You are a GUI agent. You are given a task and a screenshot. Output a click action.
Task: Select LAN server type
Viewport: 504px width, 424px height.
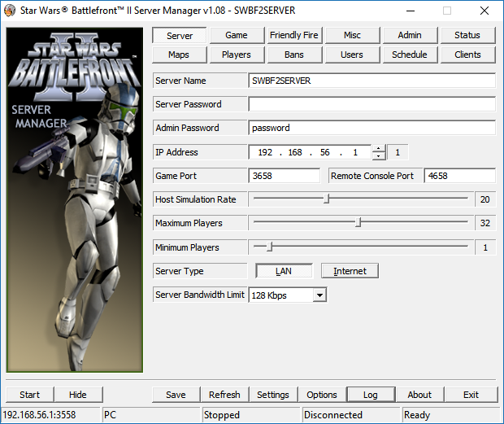click(x=284, y=271)
